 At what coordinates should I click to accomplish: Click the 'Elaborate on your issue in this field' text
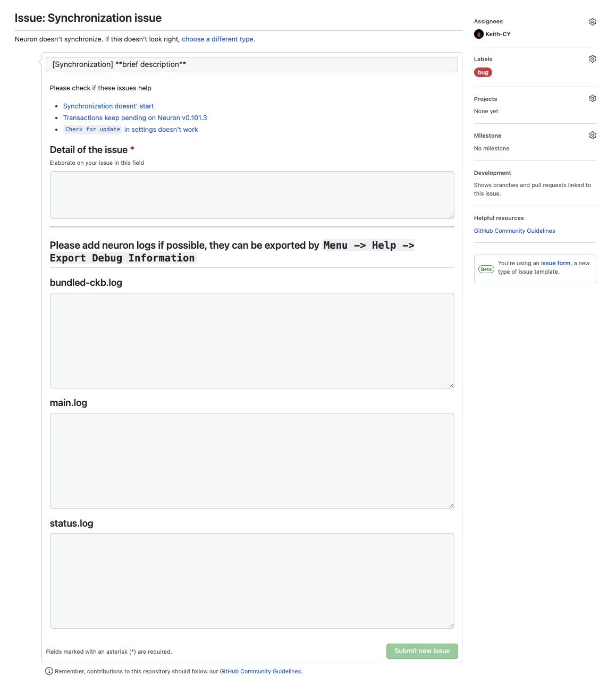pyautogui.click(x=97, y=163)
